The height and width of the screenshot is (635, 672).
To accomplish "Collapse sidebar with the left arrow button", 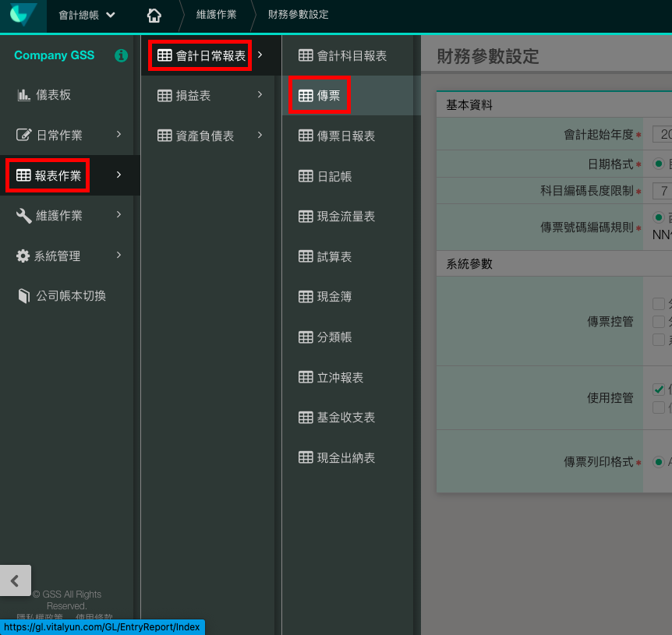I will [x=15, y=580].
